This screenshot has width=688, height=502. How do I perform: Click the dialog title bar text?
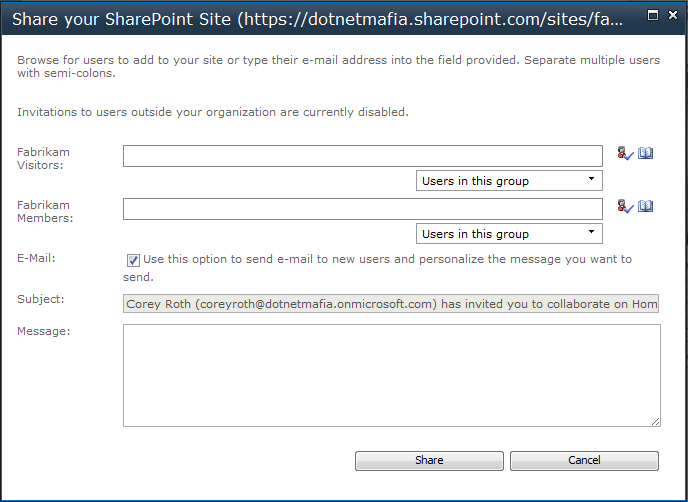click(x=317, y=19)
